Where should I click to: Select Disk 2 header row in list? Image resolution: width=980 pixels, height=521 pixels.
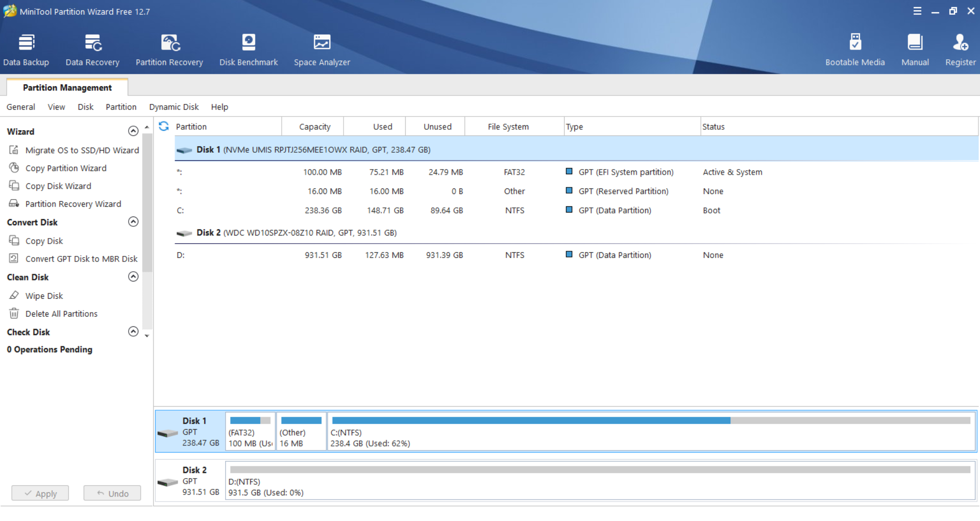pyautogui.click(x=576, y=233)
